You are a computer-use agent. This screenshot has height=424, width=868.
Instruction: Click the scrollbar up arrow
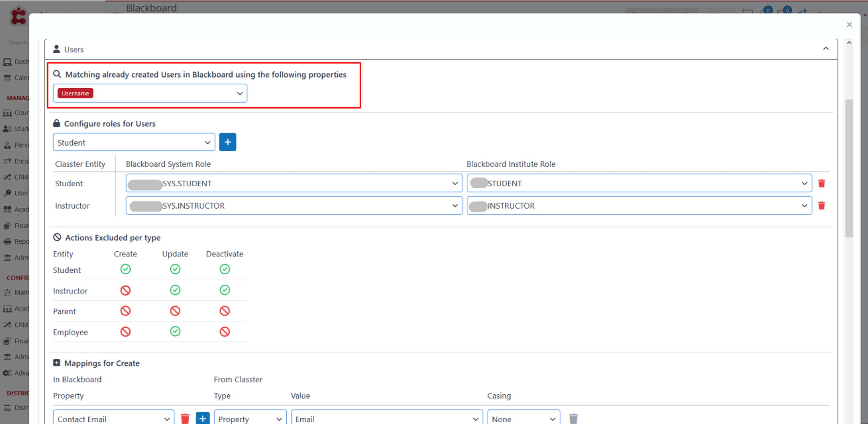[849, 43]
